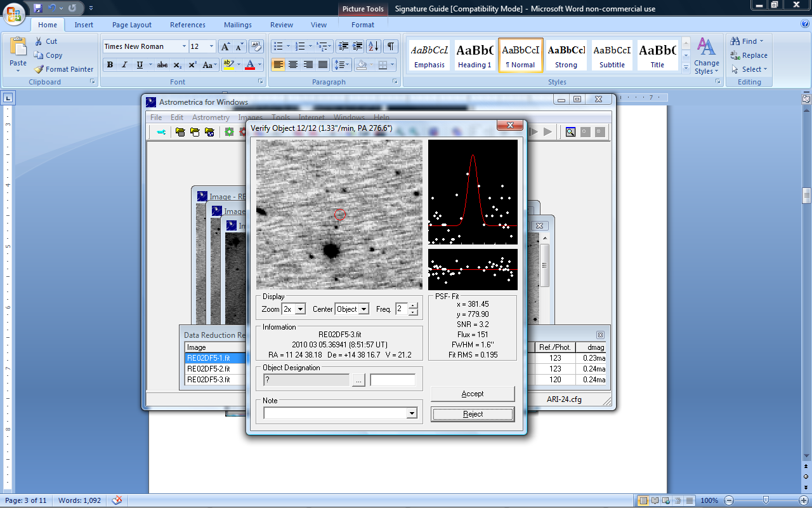
Task: Click empty Object Designation text field
Action: coord(393,380)
